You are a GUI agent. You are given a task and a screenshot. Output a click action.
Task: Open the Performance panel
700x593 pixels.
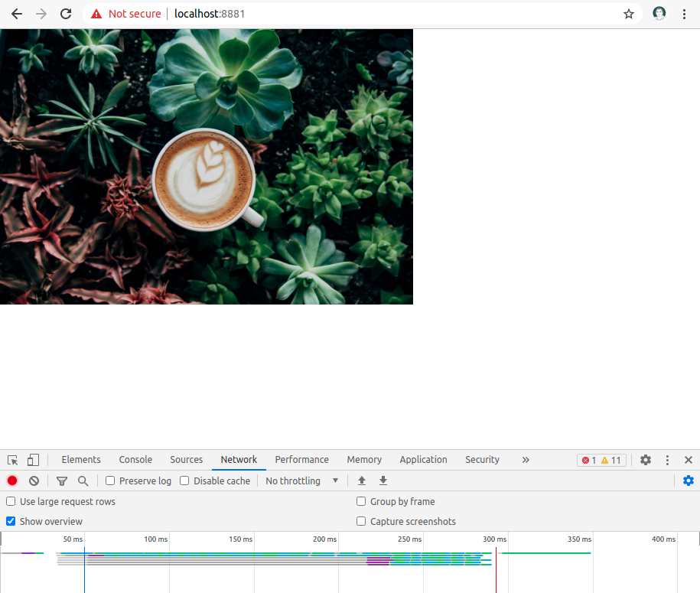click(x=301, y=459)
